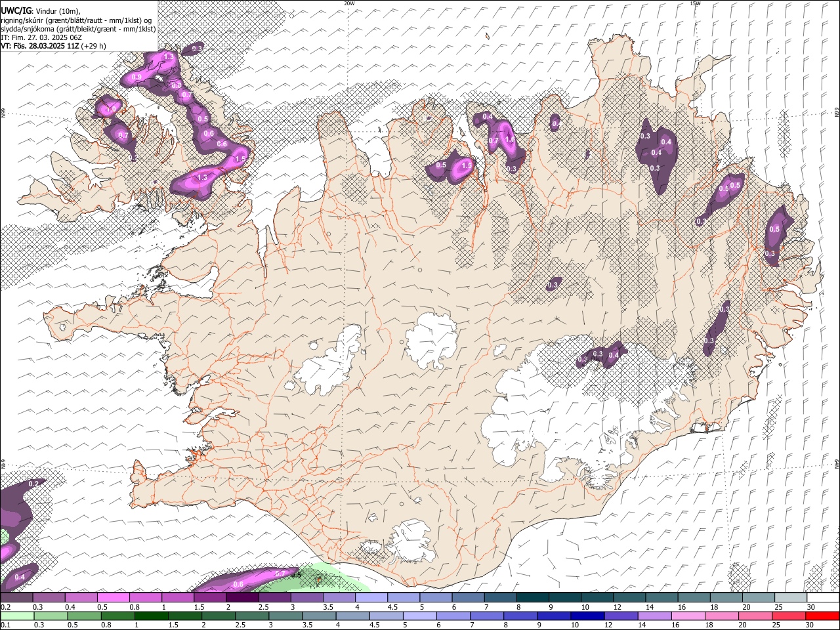This screenshot has height=630, width=840.
Task: Click the 15W longitude label
Action: 695,3
